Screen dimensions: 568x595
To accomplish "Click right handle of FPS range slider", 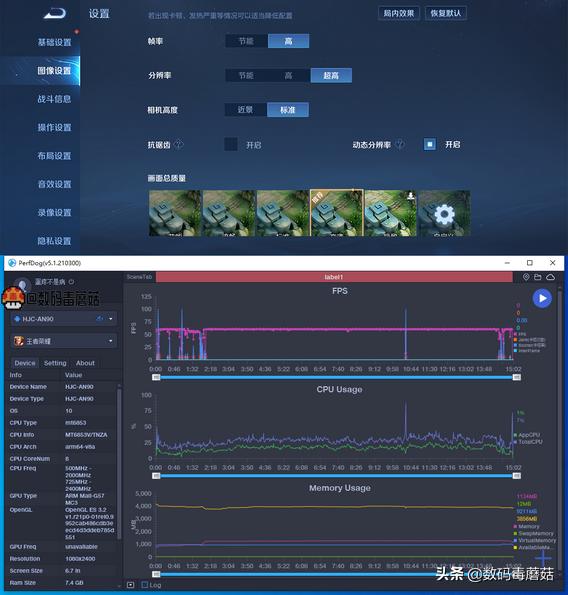I will coord(516,377).
